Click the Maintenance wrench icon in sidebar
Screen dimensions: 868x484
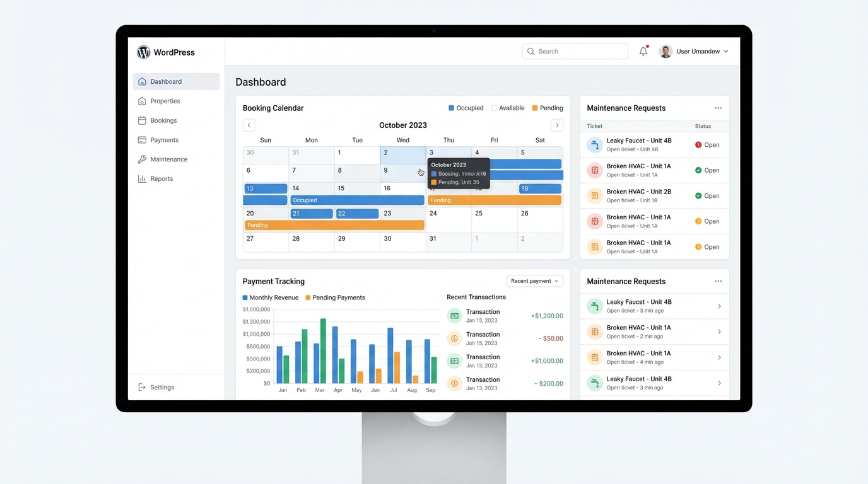tap(143, 159)
